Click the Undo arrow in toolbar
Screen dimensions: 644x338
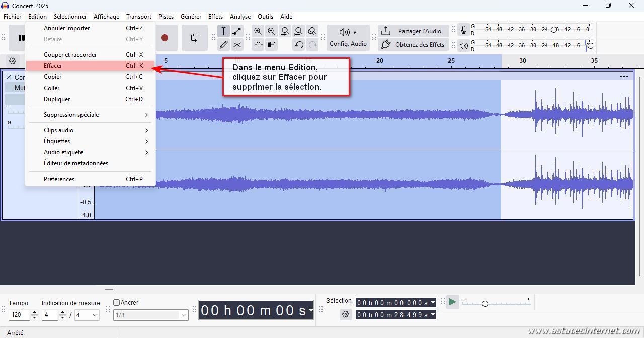(299, 45)
